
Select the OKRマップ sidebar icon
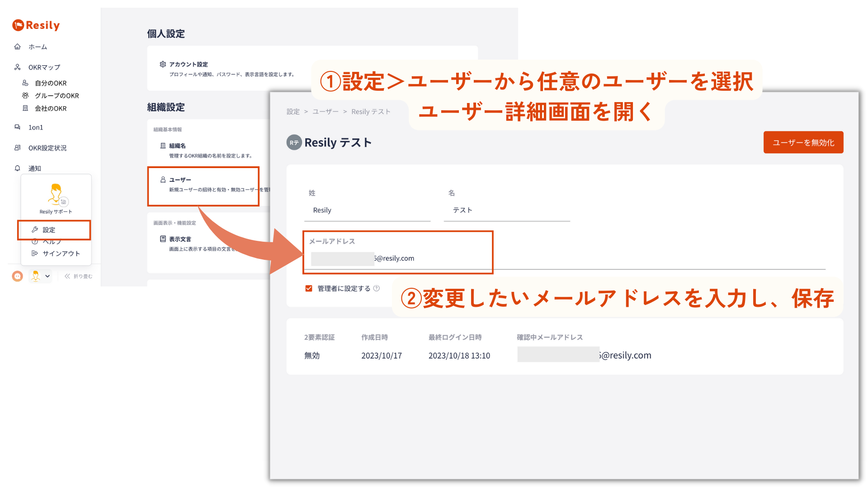point(18,67)
